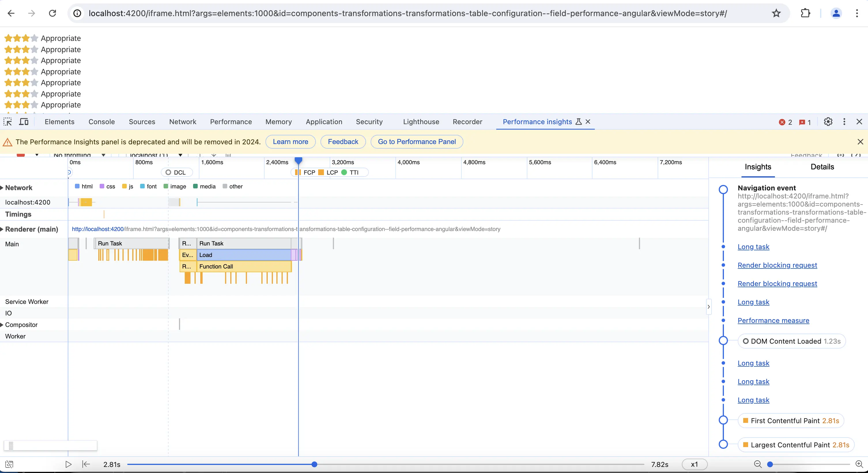Click the errors count red circle icon
Screen dimensions: 868x473
point(782,122)
